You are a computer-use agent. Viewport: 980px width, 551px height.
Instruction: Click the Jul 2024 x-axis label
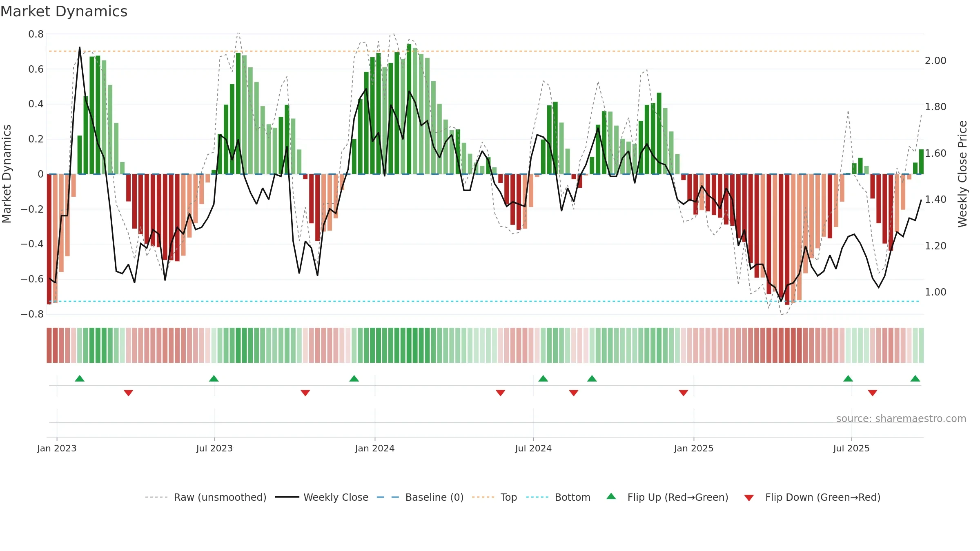click(533, 448)
